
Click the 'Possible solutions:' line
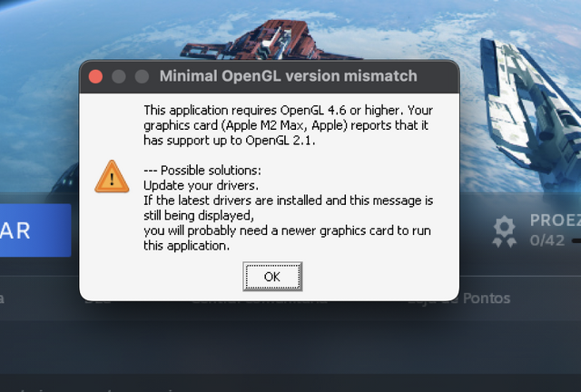[202, 171]
